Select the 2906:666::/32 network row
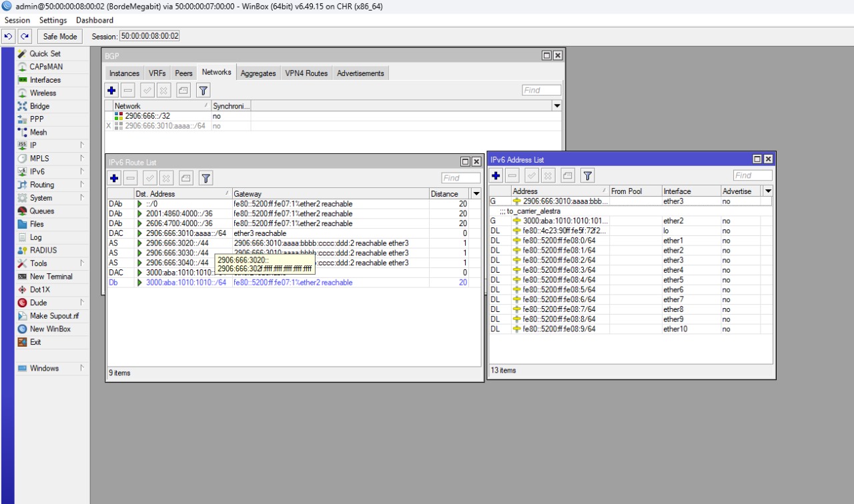Image resolution: width=854 pixels, height=504 pixels. click(x=147, y=116)
